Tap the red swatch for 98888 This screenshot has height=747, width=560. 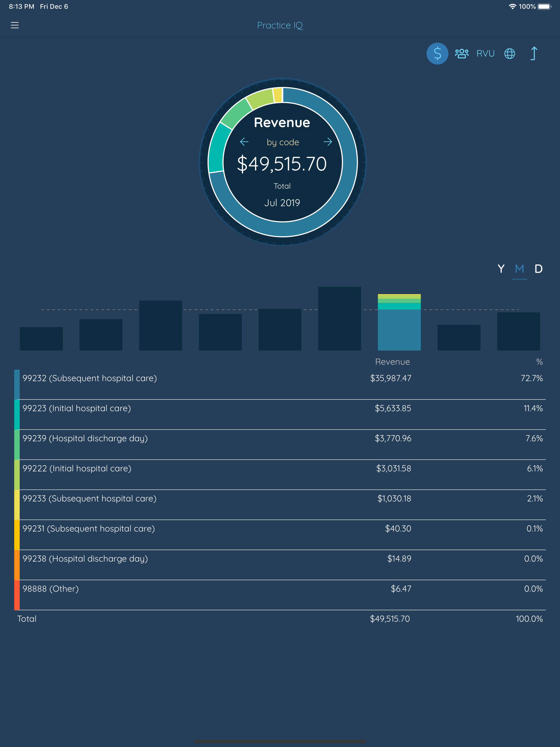(17, 595)
